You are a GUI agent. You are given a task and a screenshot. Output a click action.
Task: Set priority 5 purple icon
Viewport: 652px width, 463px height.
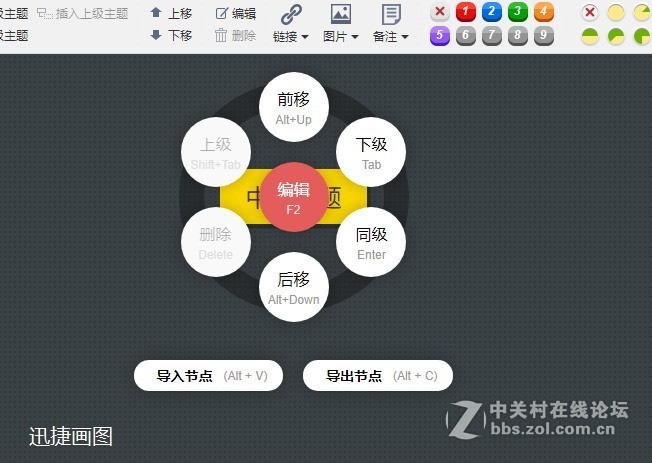click(x=440, y=36)
